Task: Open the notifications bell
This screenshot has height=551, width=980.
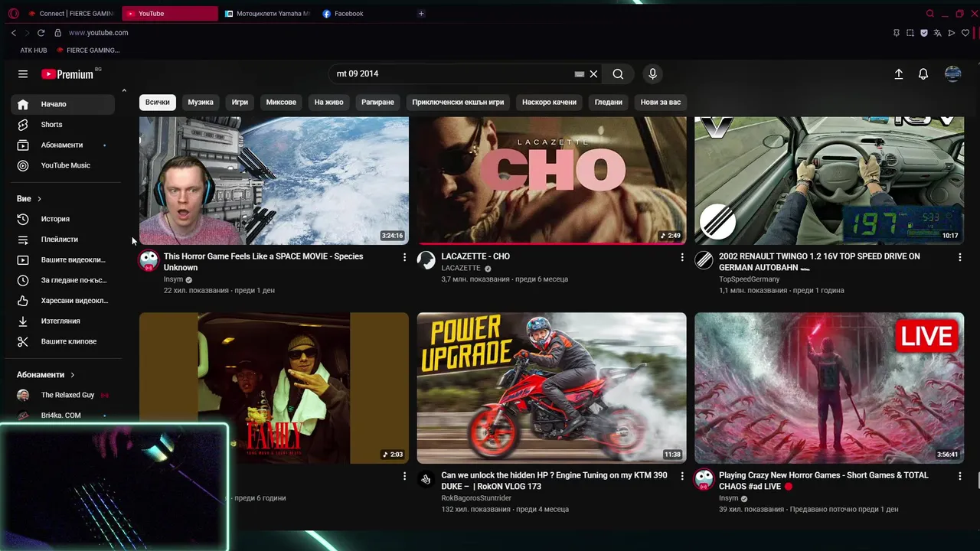Action: 923,74
